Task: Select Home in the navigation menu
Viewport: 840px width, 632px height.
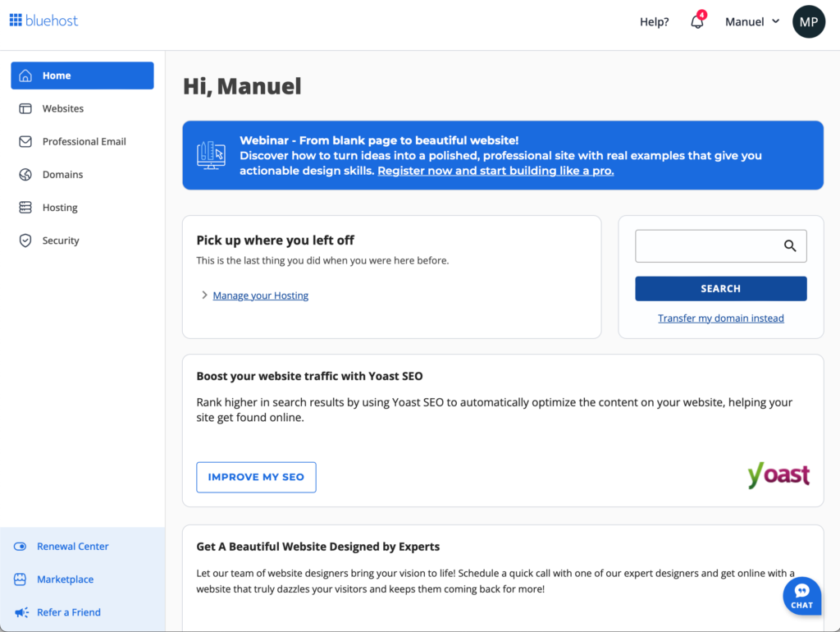Action: 57,75
